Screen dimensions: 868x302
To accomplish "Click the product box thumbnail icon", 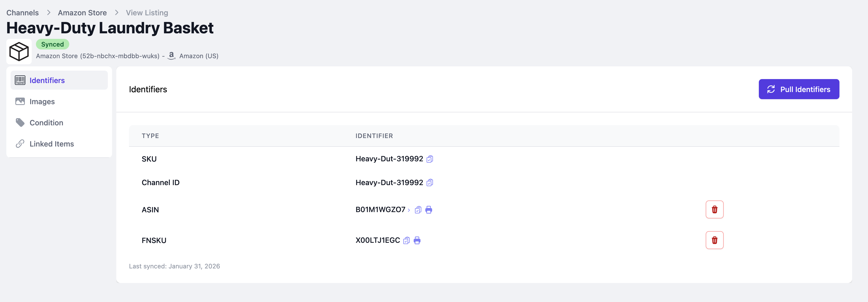I will (19, 52).
